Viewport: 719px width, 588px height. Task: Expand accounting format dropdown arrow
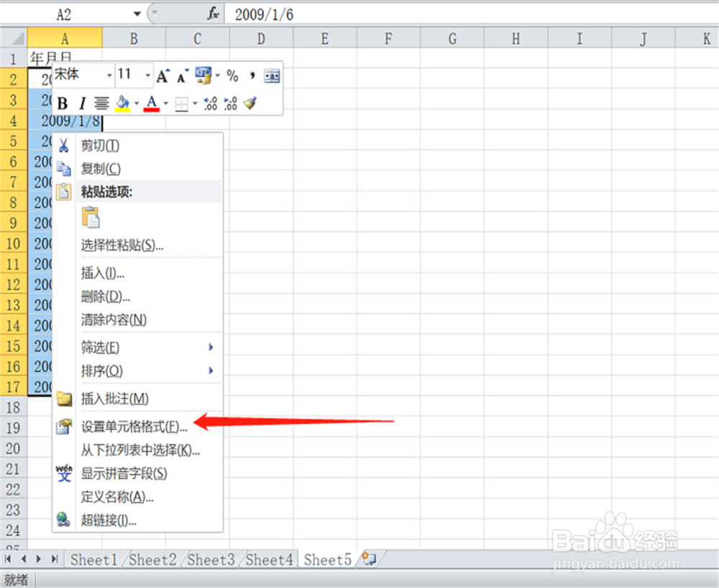pos(217,76)
